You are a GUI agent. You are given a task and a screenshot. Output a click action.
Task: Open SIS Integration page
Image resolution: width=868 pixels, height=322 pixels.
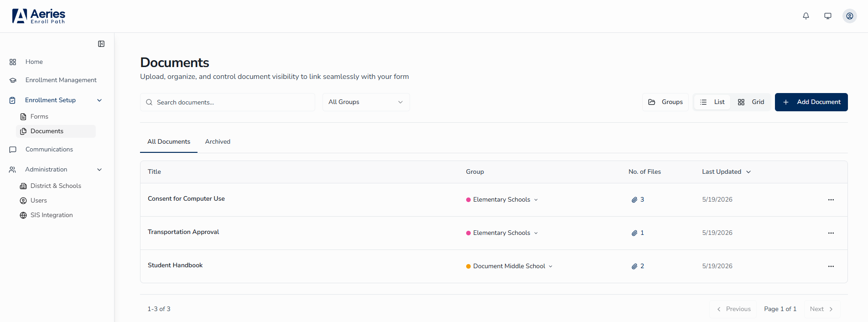point(52,215)
